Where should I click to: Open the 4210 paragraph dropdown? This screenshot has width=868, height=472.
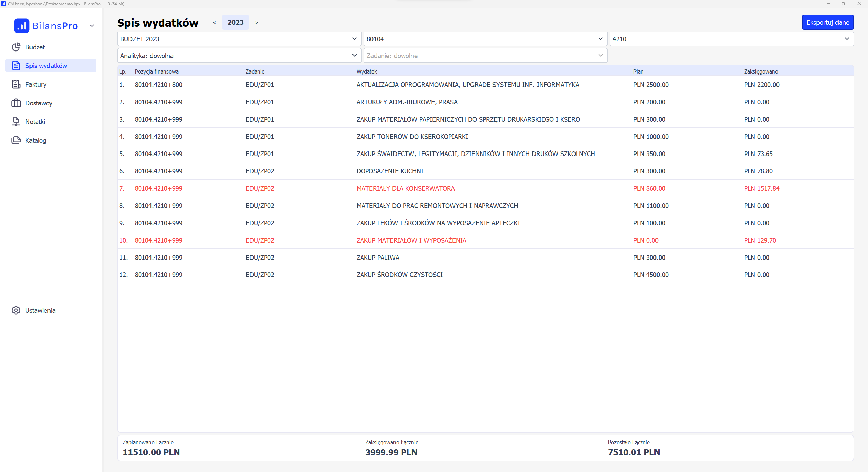click(x=731, y=39)
